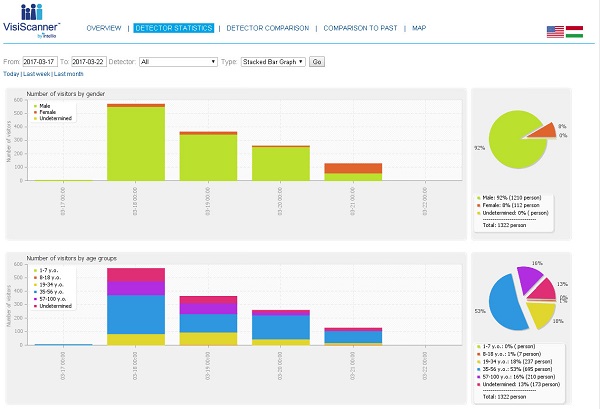This screenshot has height=409, width=600.
Task: Click the 19-34 y.o. entry in age chart legend
Action: (50, 285)
